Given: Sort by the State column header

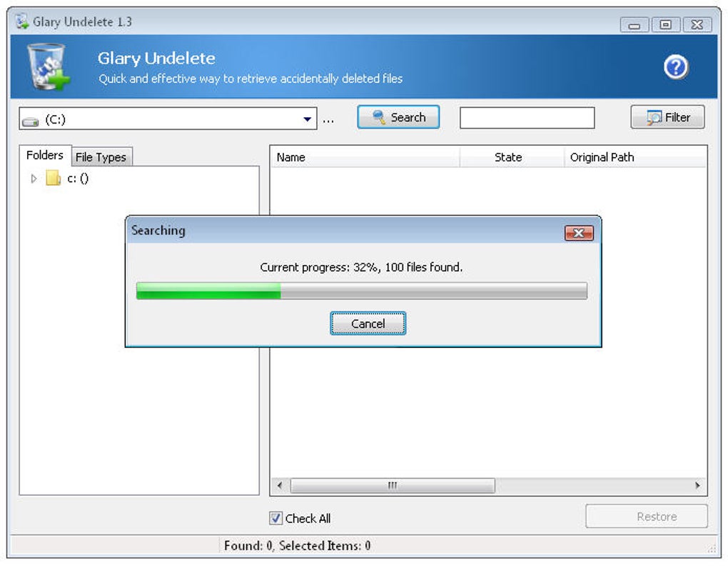Looking at the screenshot, I should (x=512, y=157).
